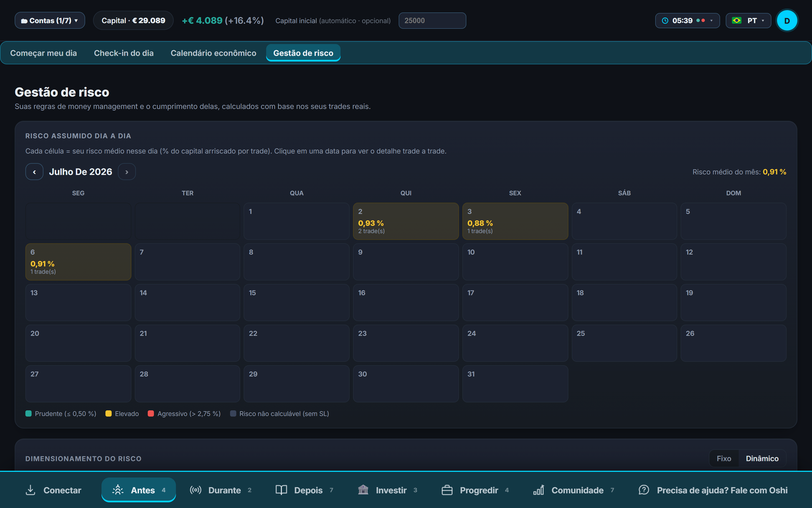The width and height of the screenshot is (812, 508).
Task: Open the Check-in do dia tab
Action: pyautogui.click(x=124, y=53)
